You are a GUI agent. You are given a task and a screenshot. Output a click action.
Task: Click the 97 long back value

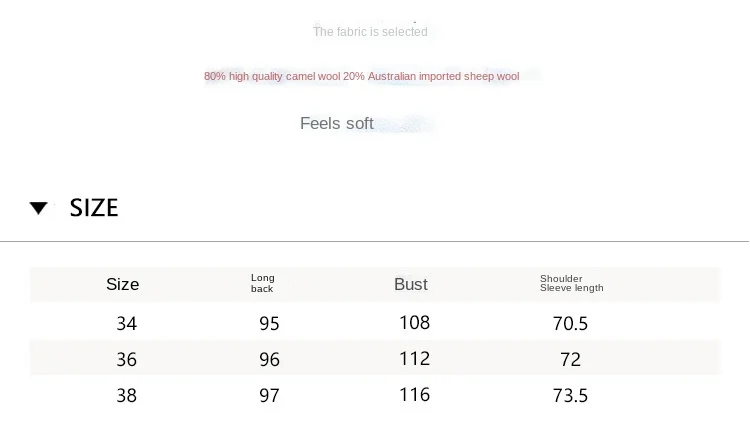269,396
